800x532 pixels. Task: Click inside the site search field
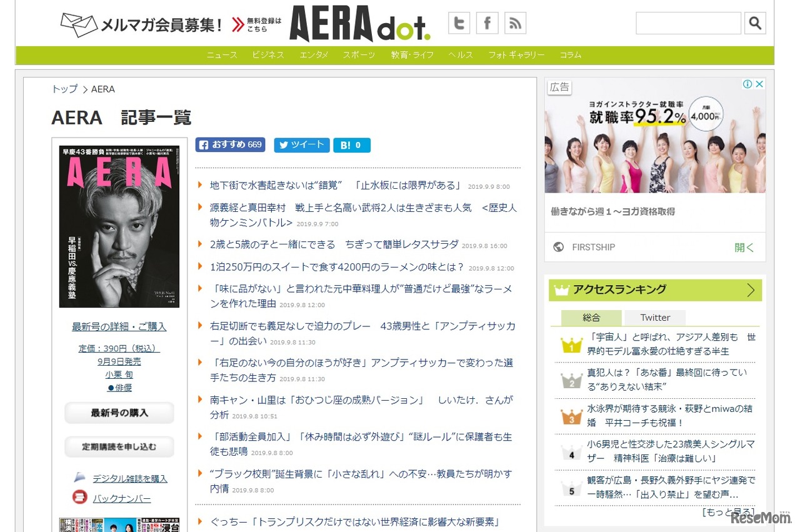(x=688, y=23)
